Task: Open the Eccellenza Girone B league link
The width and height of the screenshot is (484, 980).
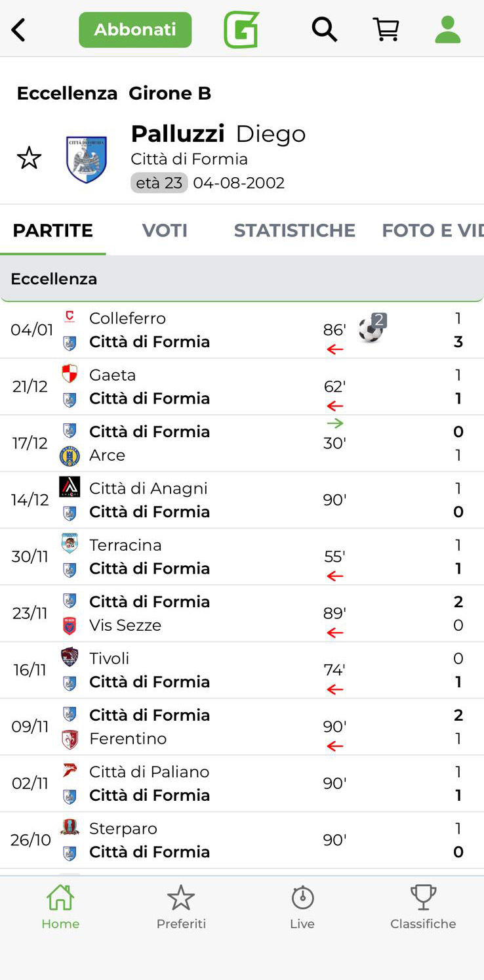Action: 114,93
